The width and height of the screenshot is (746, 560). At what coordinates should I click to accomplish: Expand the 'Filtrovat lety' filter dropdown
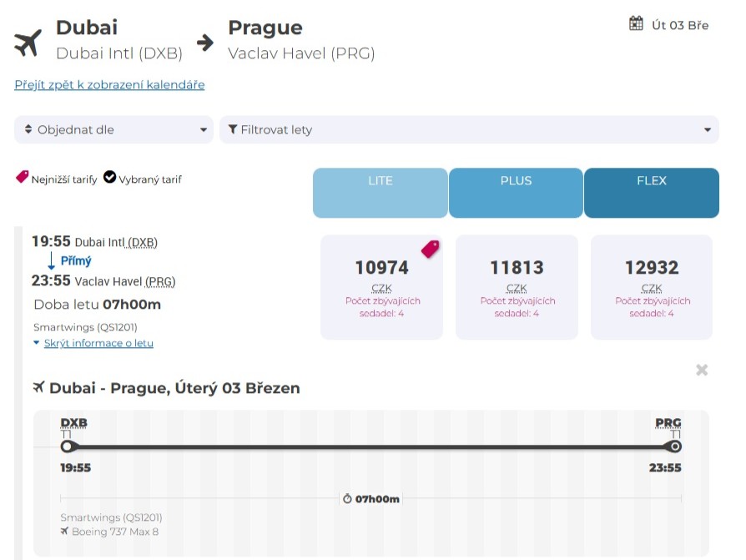point(469,130)
